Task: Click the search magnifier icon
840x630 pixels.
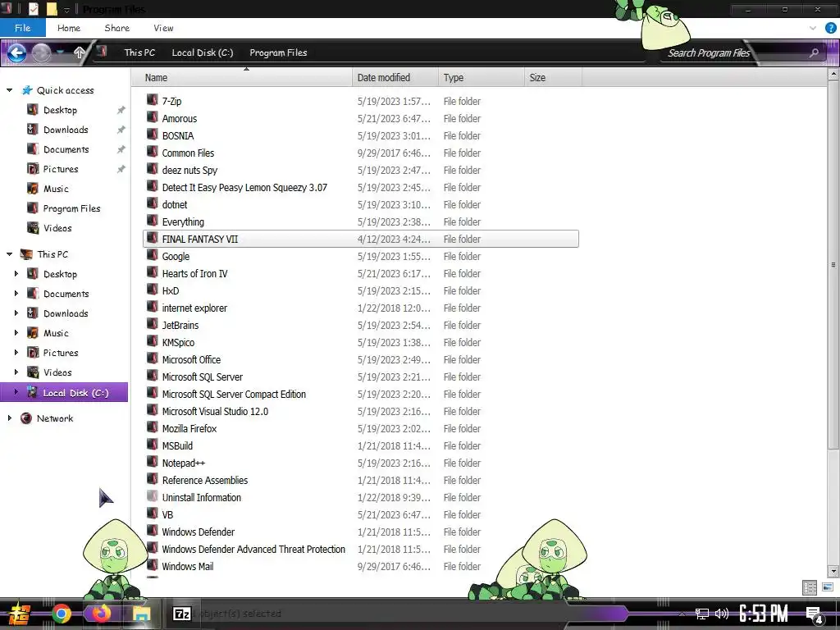Action: [814, 52]
